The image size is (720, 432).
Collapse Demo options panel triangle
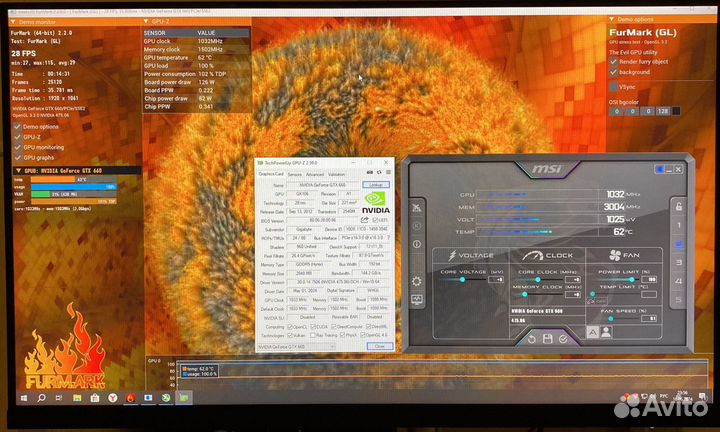point(612,19)
